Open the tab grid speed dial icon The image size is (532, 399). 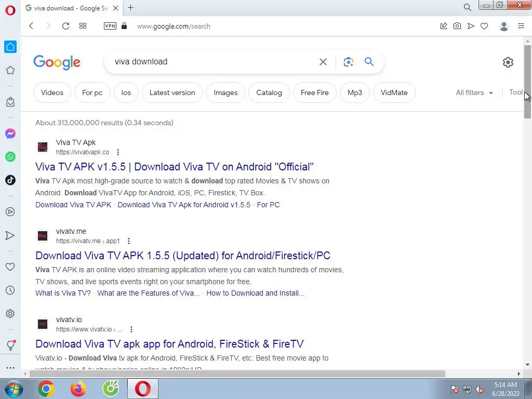point(83,26)
